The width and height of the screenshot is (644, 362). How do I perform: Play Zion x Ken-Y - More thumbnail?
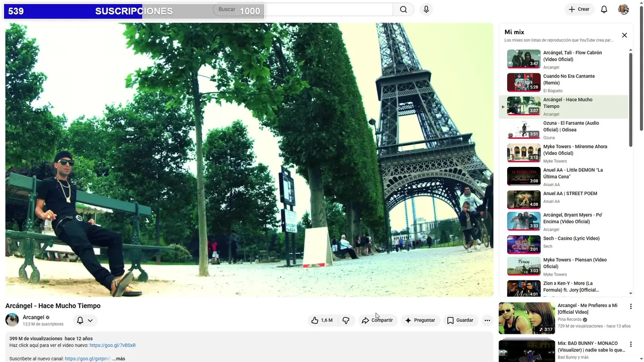click(x=524, y=289)
